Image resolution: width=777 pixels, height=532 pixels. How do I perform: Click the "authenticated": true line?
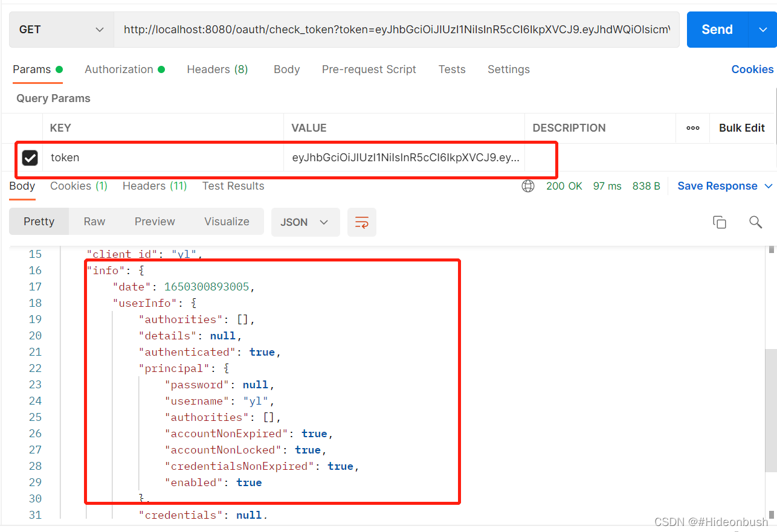pos(210,352)
